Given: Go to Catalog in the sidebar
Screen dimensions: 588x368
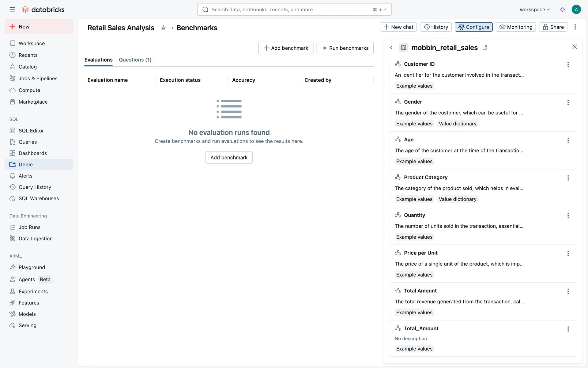Looking at the screenshot, I should [x=28, y=67].
